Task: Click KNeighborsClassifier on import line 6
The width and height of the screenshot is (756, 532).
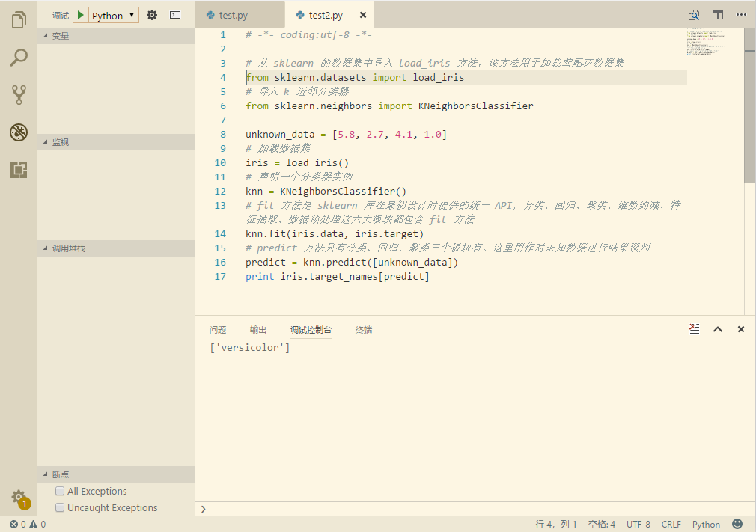Action: [x=476, y=106]
